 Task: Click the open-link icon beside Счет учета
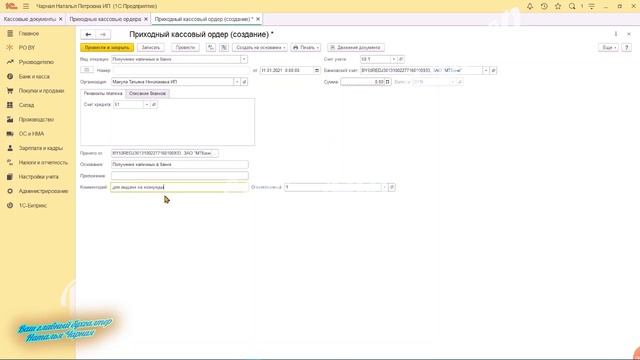tap(401, 59)
